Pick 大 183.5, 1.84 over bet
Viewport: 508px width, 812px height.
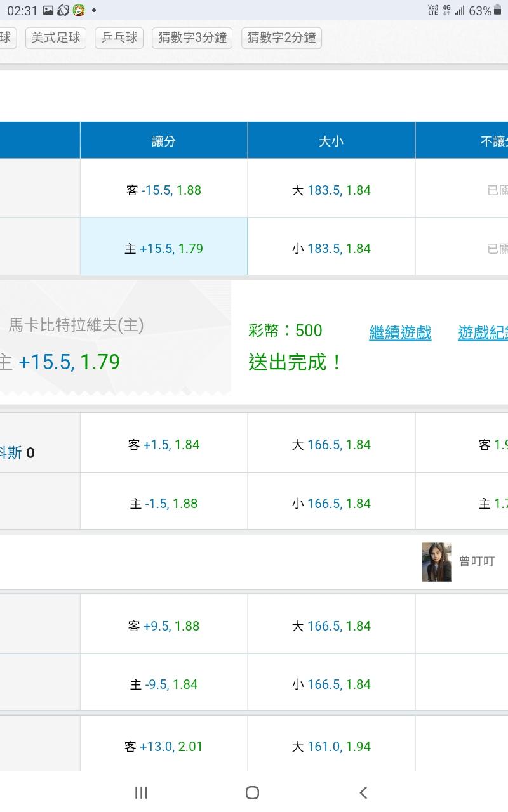coord(331,190)
